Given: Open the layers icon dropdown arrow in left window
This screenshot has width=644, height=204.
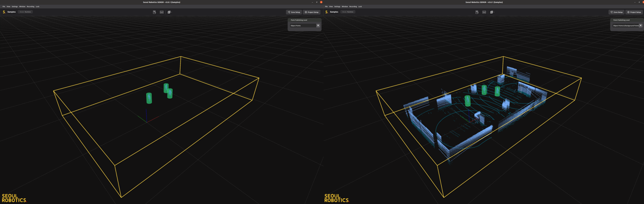Looking at the screenshot, I should 172,12.
